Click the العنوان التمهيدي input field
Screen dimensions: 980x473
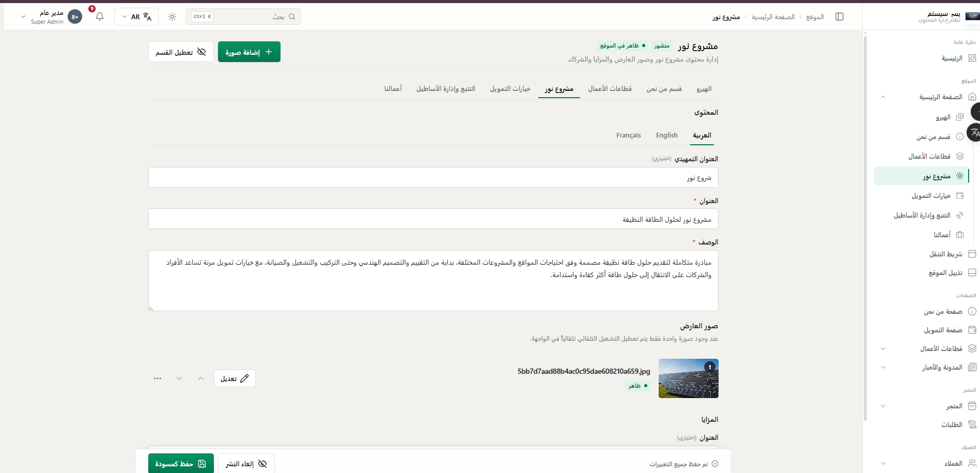433,177
